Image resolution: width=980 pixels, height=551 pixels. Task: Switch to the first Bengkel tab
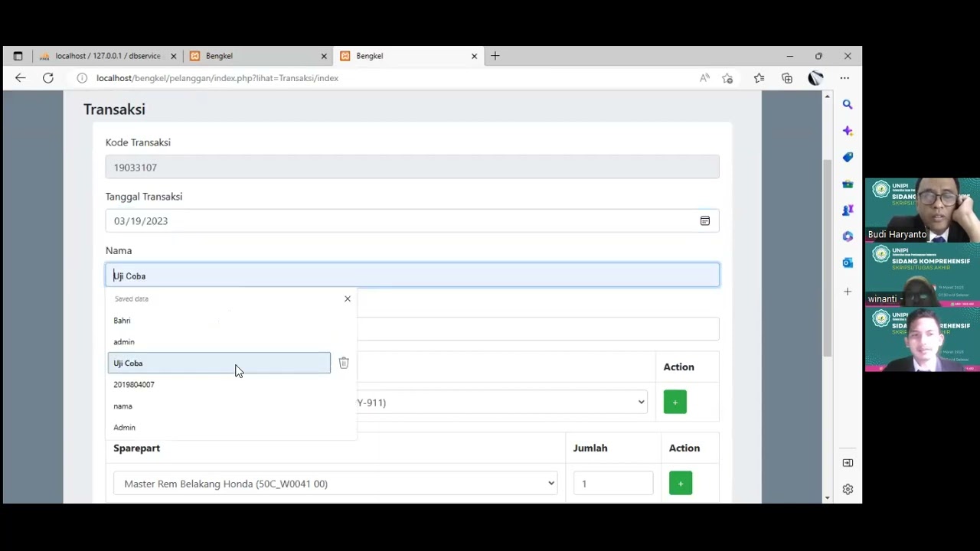257,56
